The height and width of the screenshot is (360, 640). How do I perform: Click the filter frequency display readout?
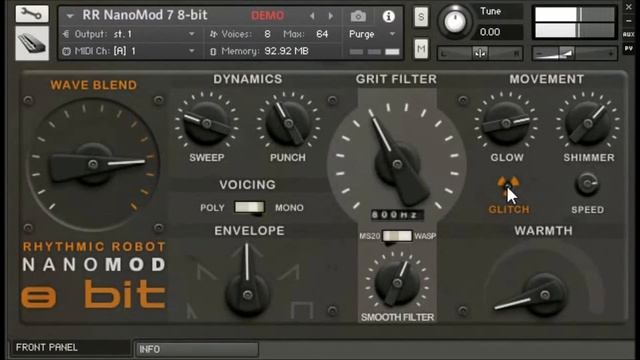click(x=397, y=215)
